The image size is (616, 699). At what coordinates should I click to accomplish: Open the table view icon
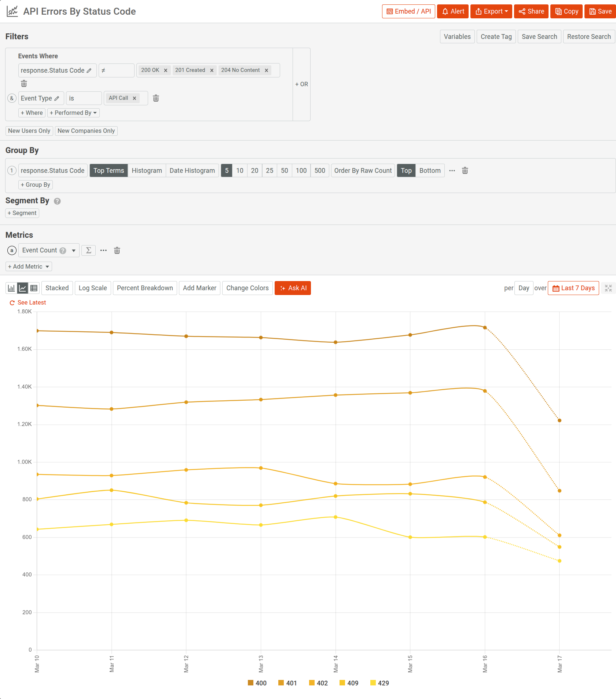pyautogui.click(x=34, y=288)
